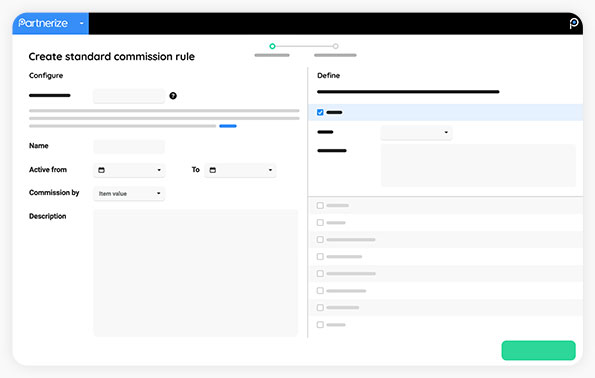Screen dimensions: 595x378
Task: Expand the Active from date dropdown
Action: (x=159, y=170)
